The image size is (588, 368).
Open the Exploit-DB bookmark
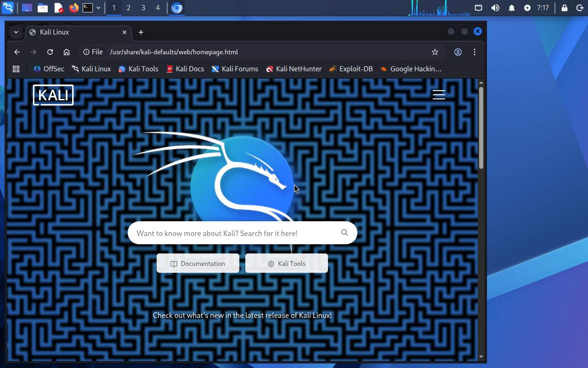[x=351, y=69]
